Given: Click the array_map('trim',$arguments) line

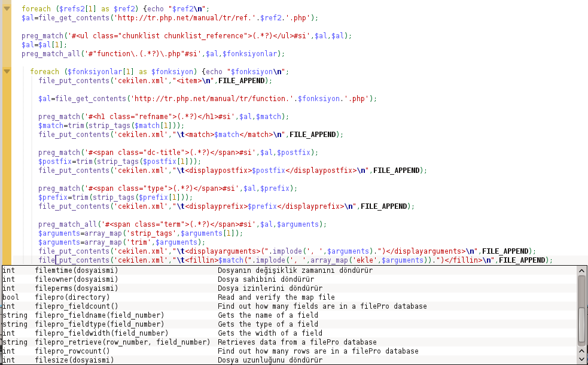Looking at the screenshot, I should click(122, 242).
